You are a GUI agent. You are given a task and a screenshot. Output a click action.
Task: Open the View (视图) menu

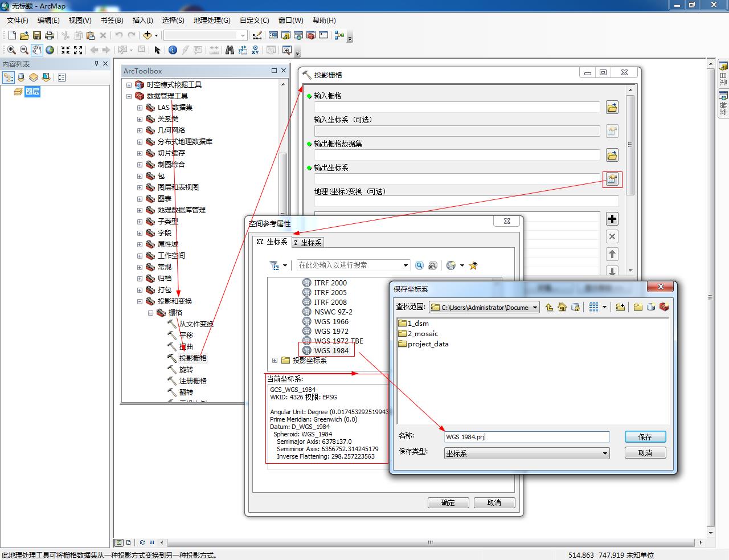80,20
